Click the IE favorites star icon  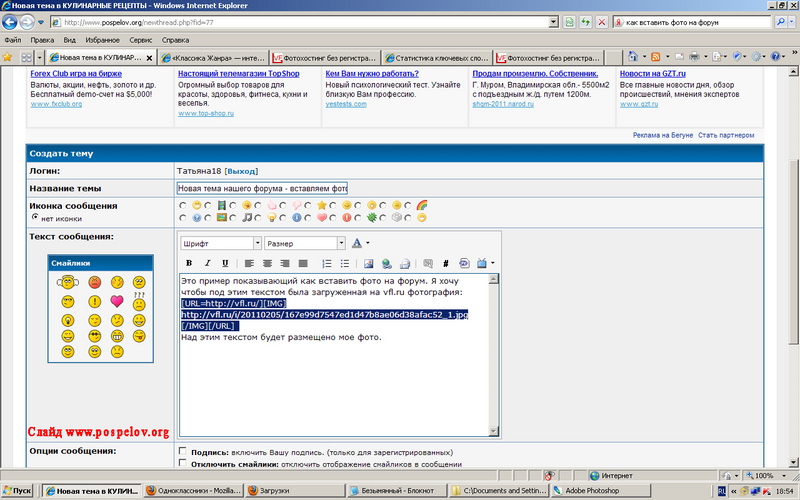(8, 57)
